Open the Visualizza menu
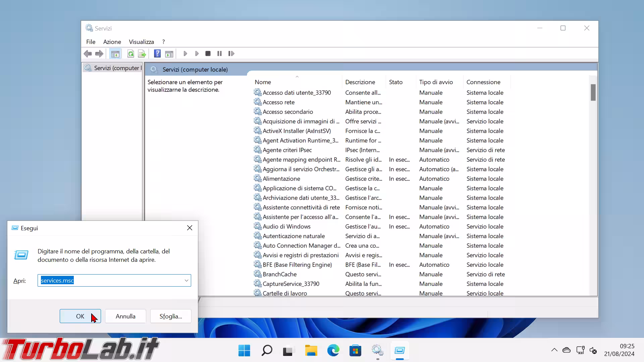 [x=141, y=42]
